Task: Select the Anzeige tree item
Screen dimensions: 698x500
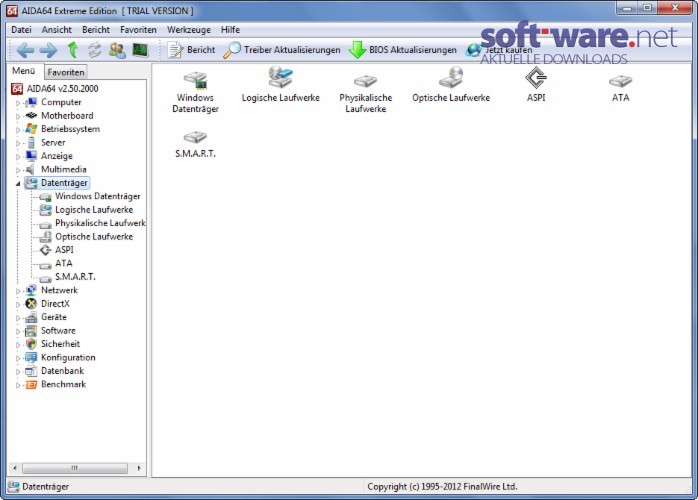Action: click(57, 156)
